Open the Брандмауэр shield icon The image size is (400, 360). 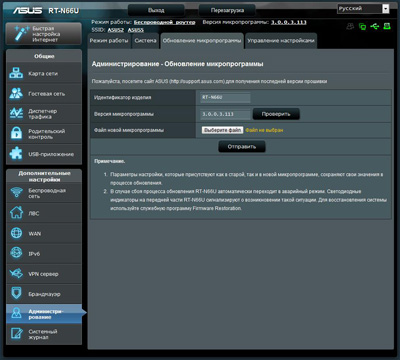[x=16, y=294]
